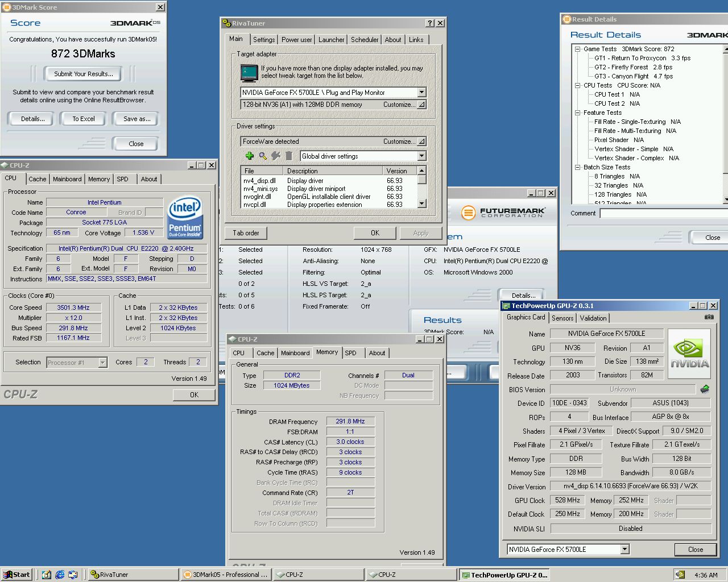Click the Intel Pentium logo in CPU-Z
Screen dimensions: 728x582
pos(185,218)
